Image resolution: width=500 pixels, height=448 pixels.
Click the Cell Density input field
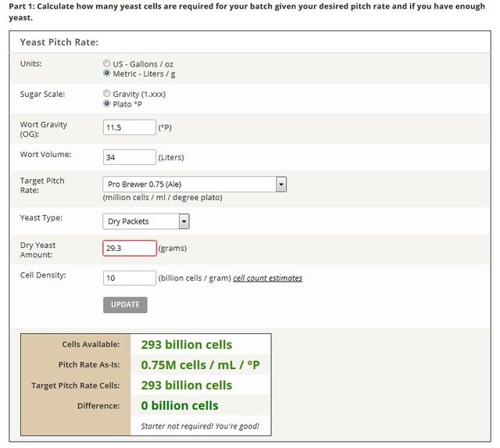130,278
